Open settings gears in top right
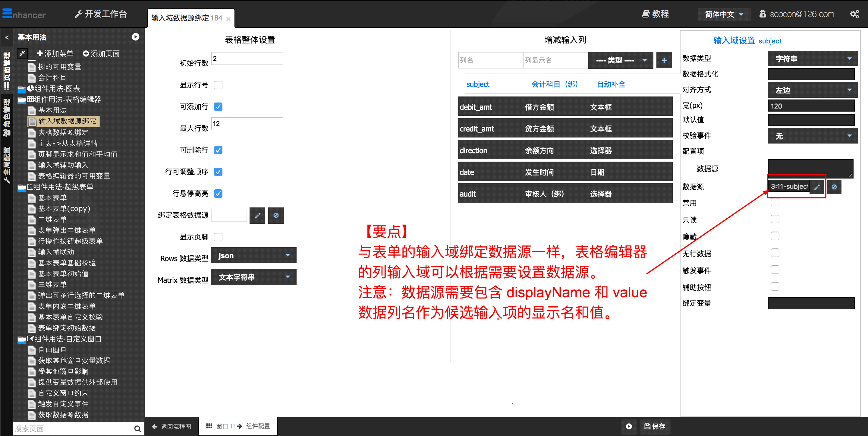This screenshot has height=436, width=868. 854,14
